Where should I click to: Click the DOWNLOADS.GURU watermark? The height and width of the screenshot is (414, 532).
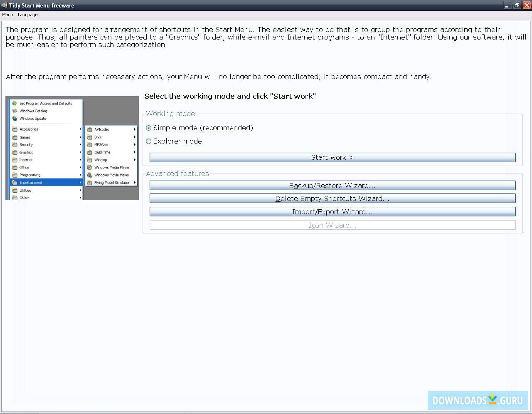coord(477,400)
